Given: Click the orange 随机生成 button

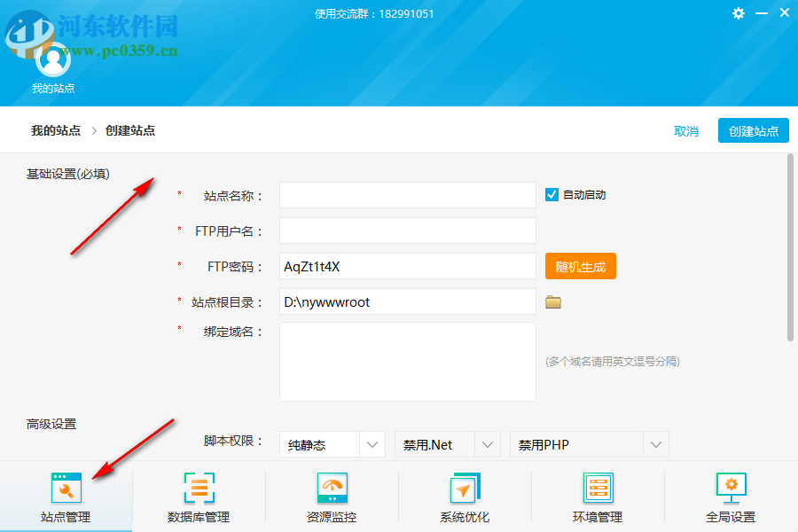Looking at the screenshot, I should click(x=581, y=266).
